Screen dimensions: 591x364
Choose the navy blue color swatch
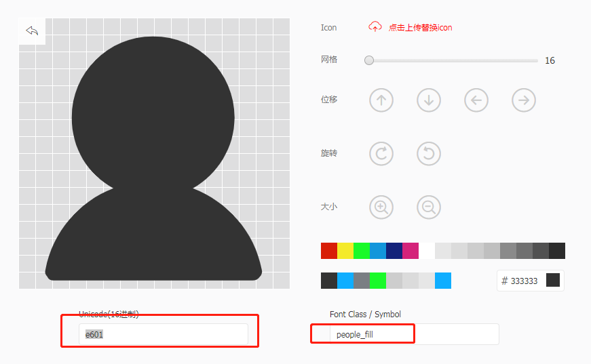click(x=394, y=251)
